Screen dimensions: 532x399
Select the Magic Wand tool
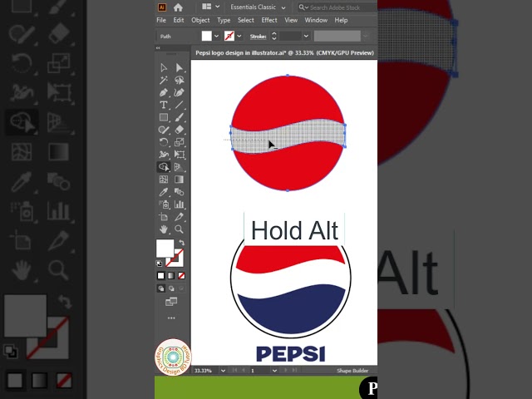[164, 80]
